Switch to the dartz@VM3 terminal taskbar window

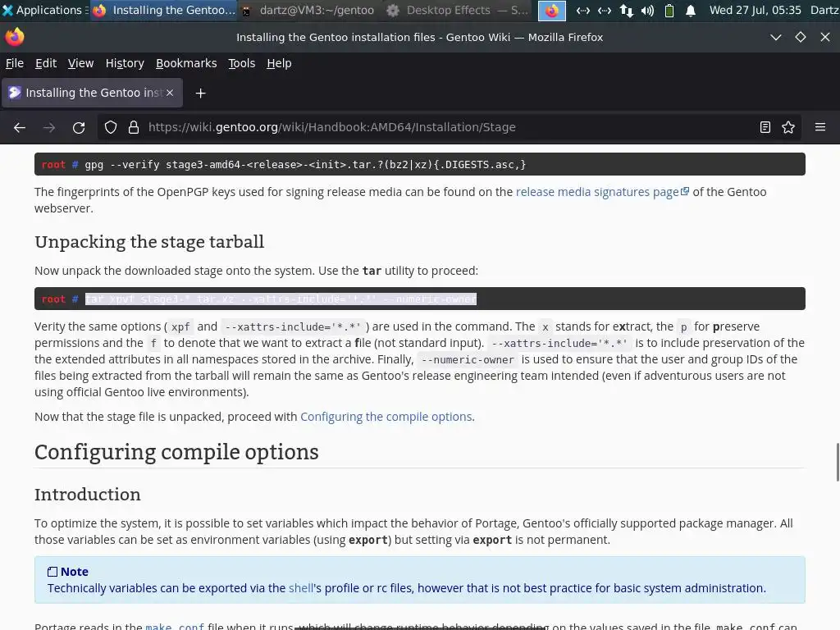pos(308,10)
